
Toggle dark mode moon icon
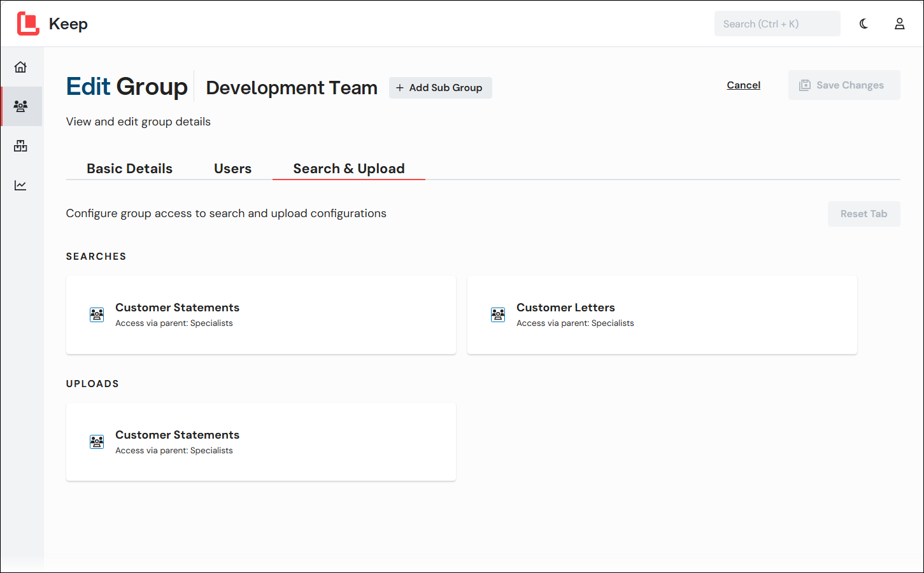(x=864, y=24)
